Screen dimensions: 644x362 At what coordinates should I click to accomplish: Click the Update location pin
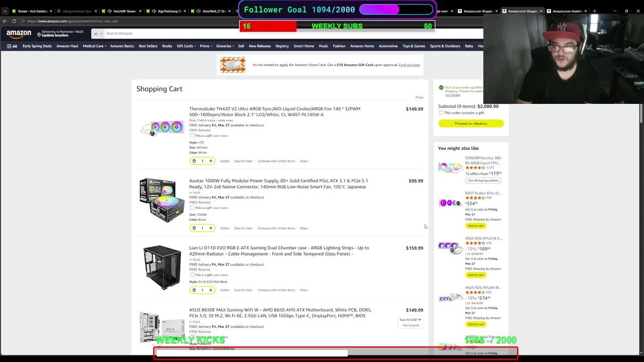39,34
